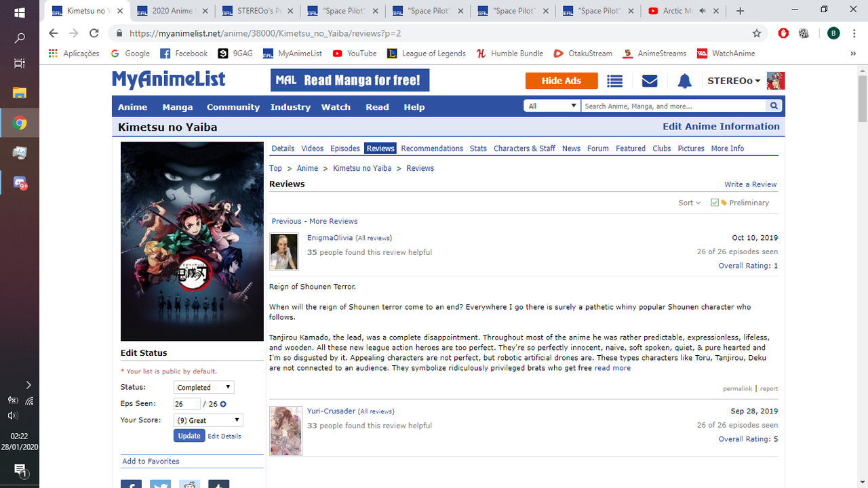Viewport: 868px width, 488px height.
Task: Click Edit Anime Information link
Action: pos(721,127)
